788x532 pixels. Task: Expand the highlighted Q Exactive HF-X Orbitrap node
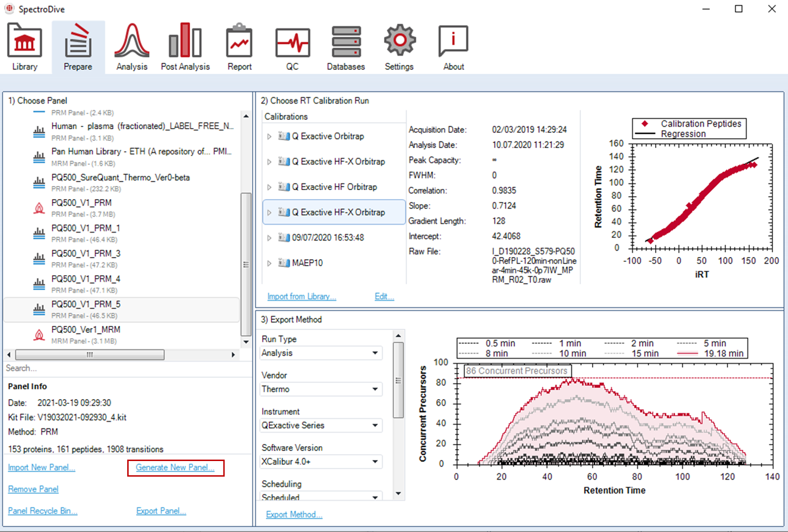click(269, 212)
